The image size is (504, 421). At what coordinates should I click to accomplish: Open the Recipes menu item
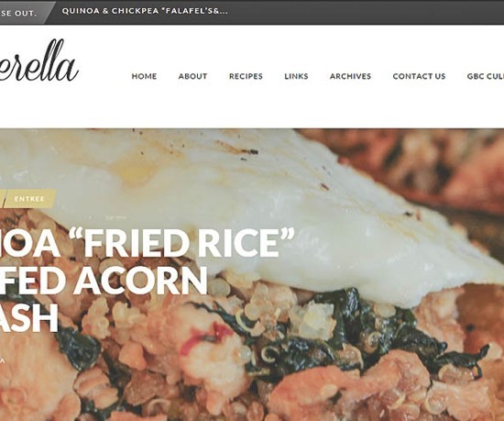[x=246, y=76]
